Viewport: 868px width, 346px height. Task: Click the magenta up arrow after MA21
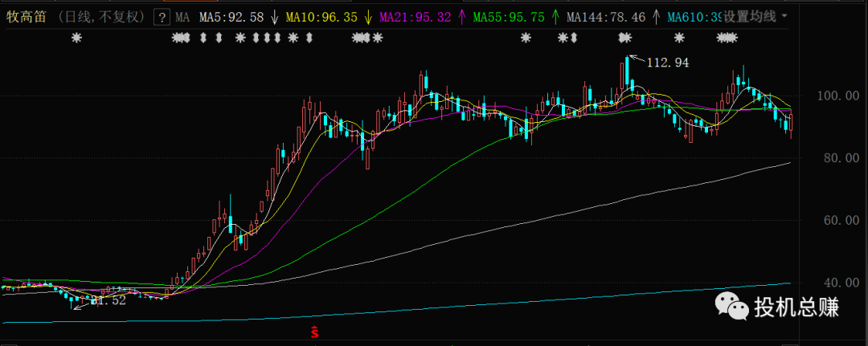click(x=462, y=17)
